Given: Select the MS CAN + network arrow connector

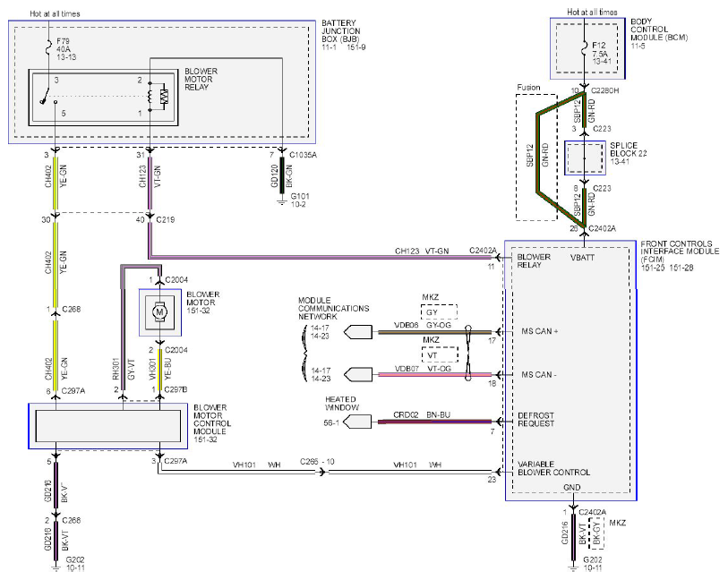Looking at the screenshot, I should pyautogui.click(x=358, y=332).
